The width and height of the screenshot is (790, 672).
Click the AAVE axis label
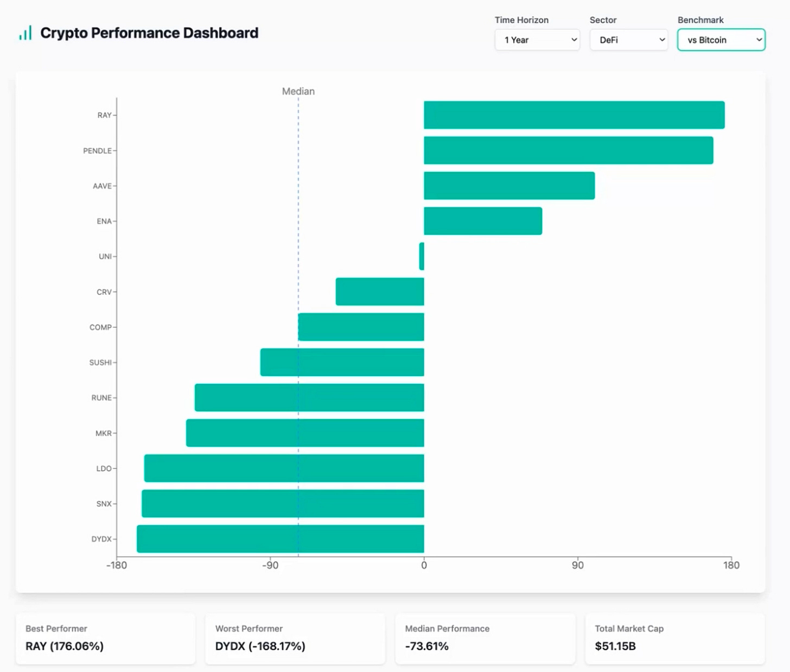(x=102, y=186)
